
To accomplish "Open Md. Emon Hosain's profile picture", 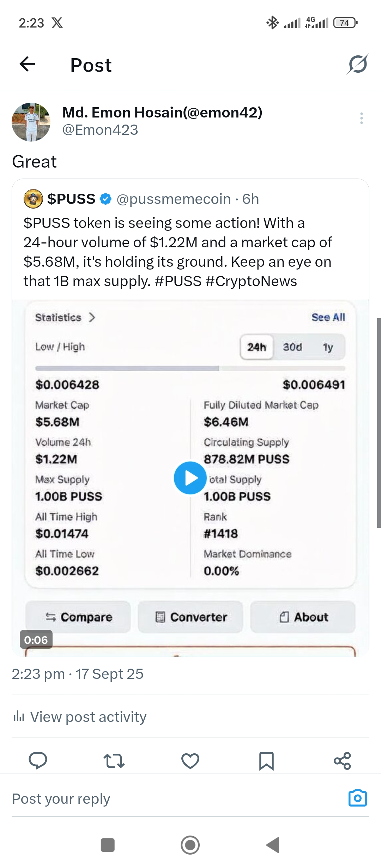I will (x=31, y=122).
